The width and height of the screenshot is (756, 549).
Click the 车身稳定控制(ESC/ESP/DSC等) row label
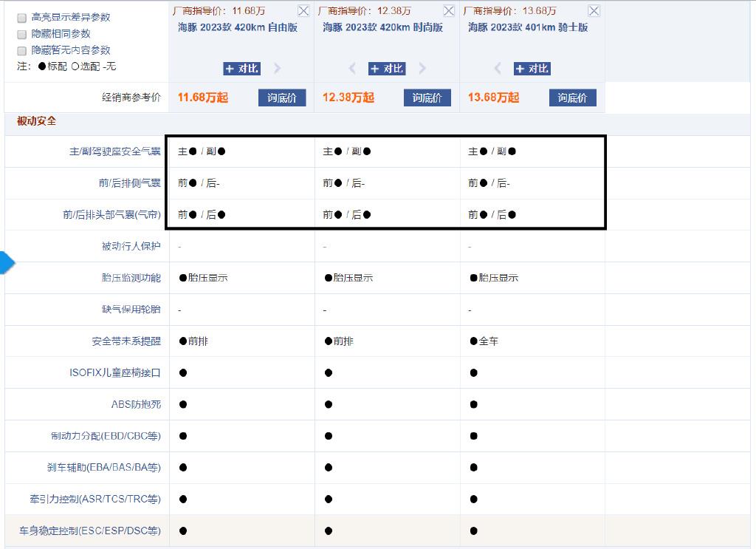[90, 531]
